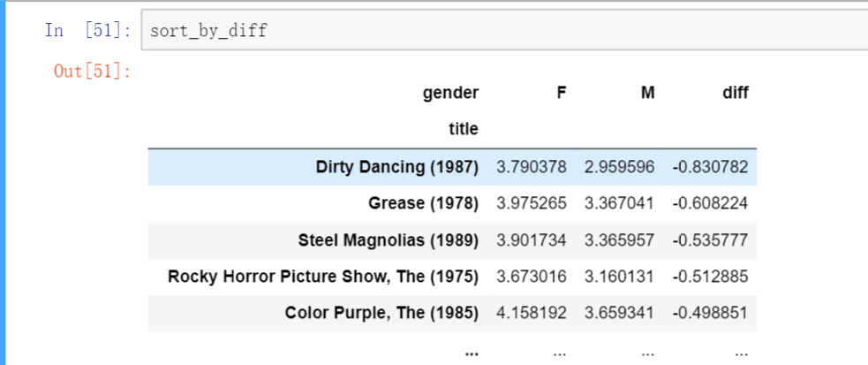This screenshot has height=365, width=868.
Task: Click M value 3.367041
Action: pyautogui.click(x=619, y=203)
